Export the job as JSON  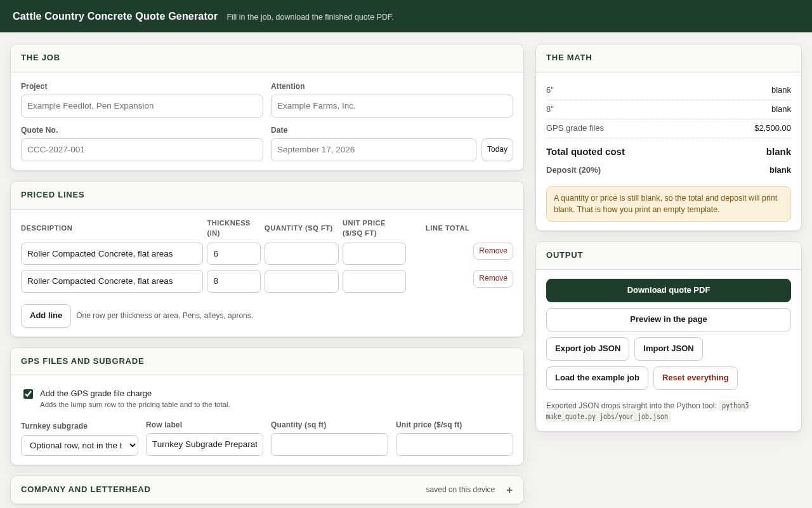(587, 349)
